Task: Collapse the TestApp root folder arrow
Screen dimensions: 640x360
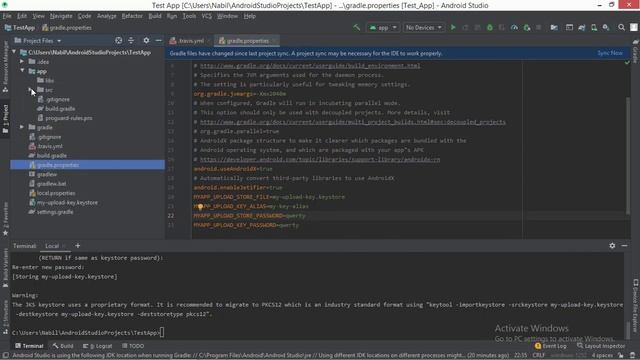Action: [14, 52]
